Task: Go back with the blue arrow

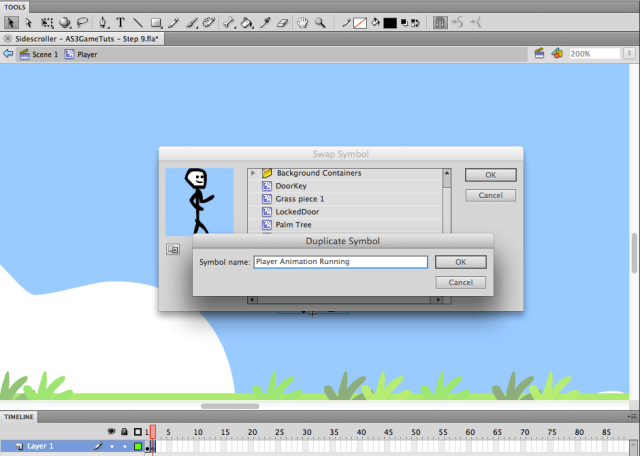Action: pyautogui.click(x=8, y=54)
